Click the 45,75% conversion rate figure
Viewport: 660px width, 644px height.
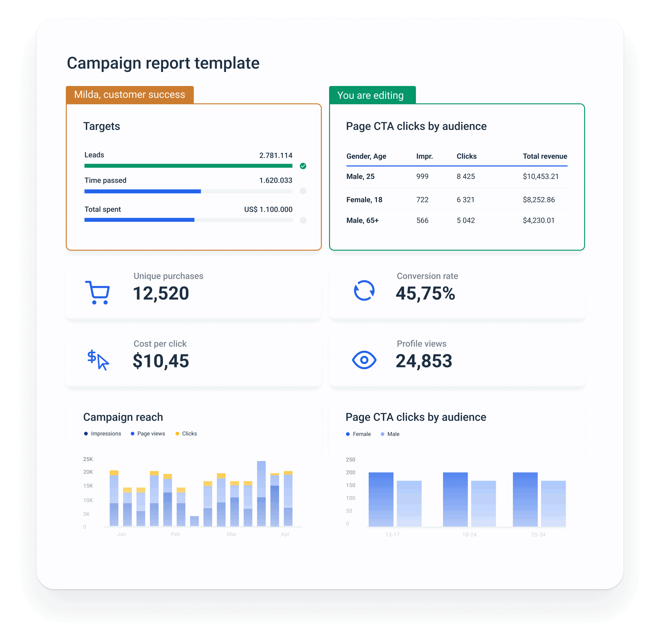(425, 293)
